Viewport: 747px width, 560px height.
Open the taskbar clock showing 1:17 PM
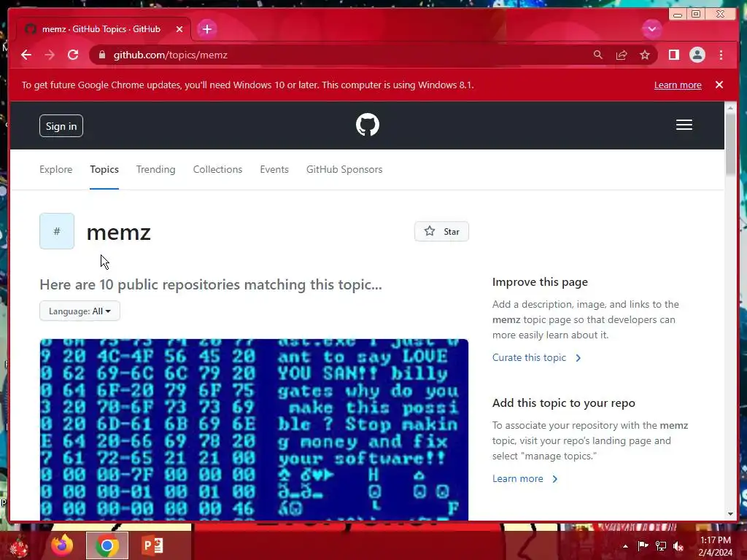coord(716,546)
